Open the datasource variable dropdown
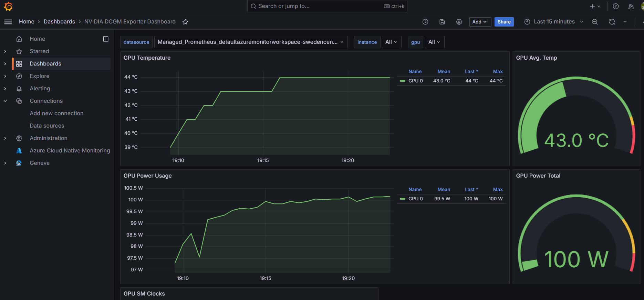 pos(251,42)
